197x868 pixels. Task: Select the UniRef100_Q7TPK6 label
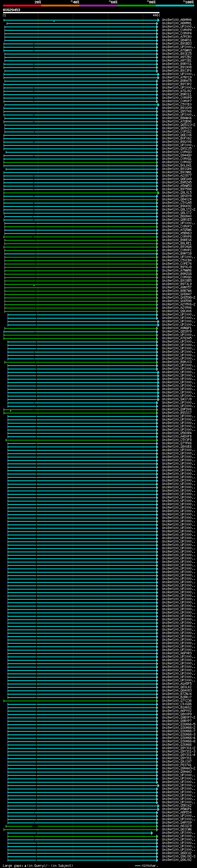[177, 443]
